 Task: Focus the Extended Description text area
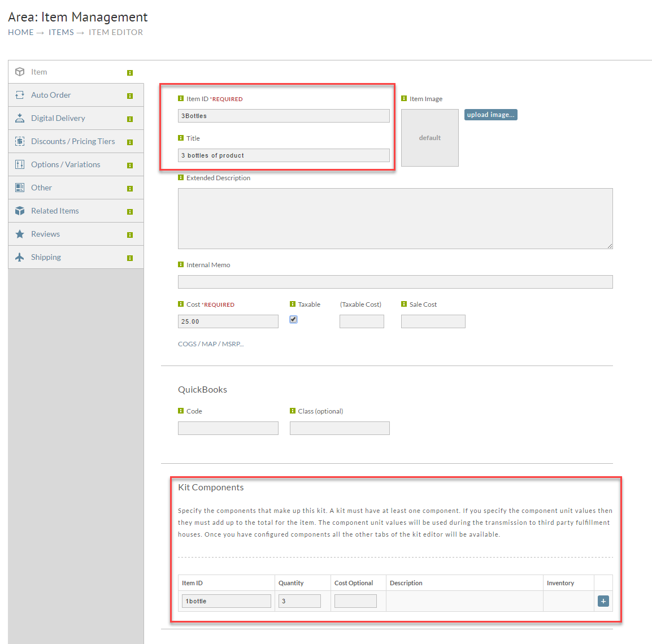[x=395, y=219]
